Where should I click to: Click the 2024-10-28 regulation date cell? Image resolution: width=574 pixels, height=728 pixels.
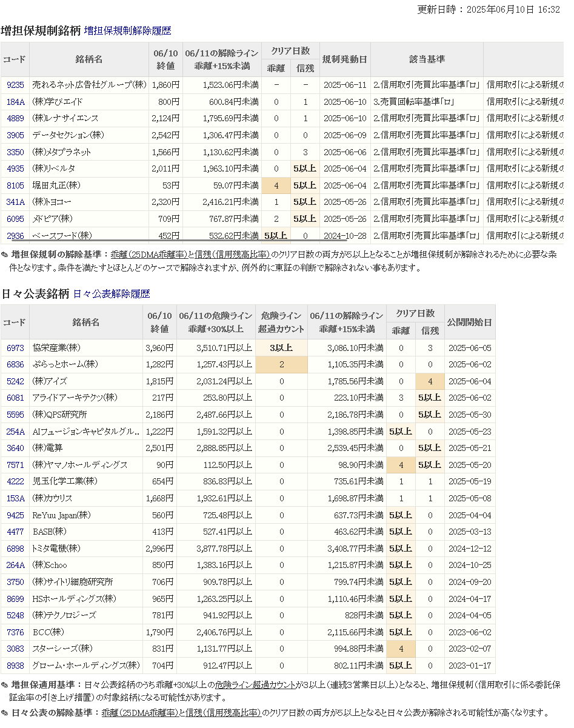(345, 235)
